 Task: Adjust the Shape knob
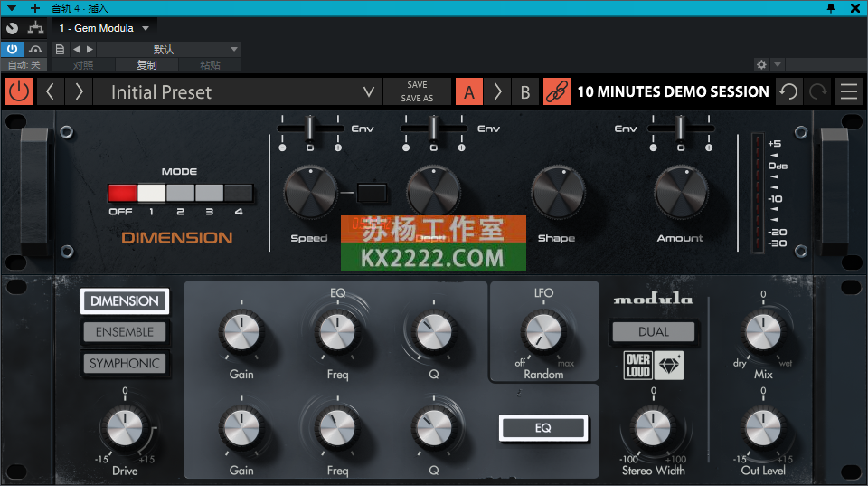[x=558, y=192]
